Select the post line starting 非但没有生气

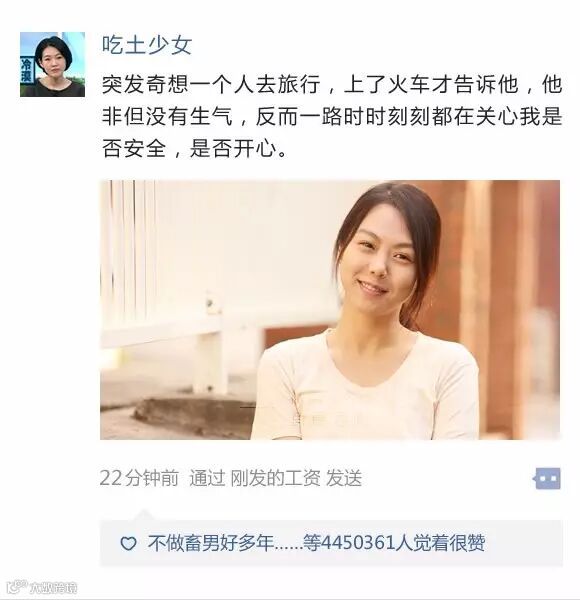click(x=332, y=116)
